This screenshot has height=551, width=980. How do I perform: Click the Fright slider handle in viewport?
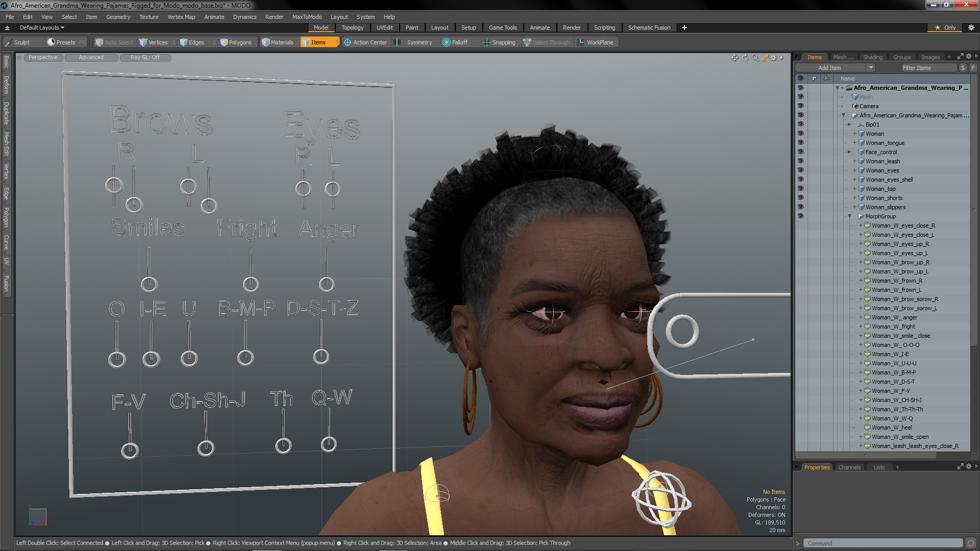coord(251,284)
